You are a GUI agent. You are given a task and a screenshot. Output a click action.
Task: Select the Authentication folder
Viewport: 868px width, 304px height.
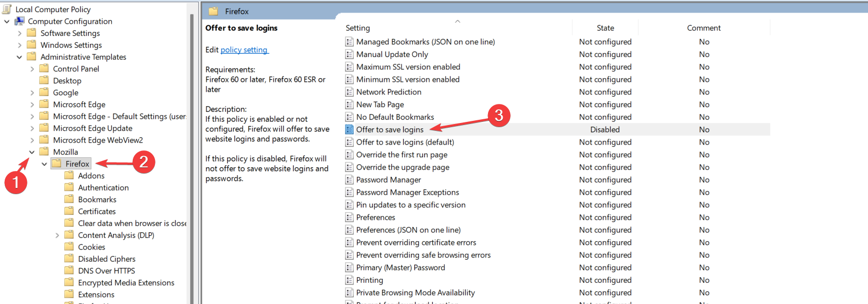[x=103, y=187]
